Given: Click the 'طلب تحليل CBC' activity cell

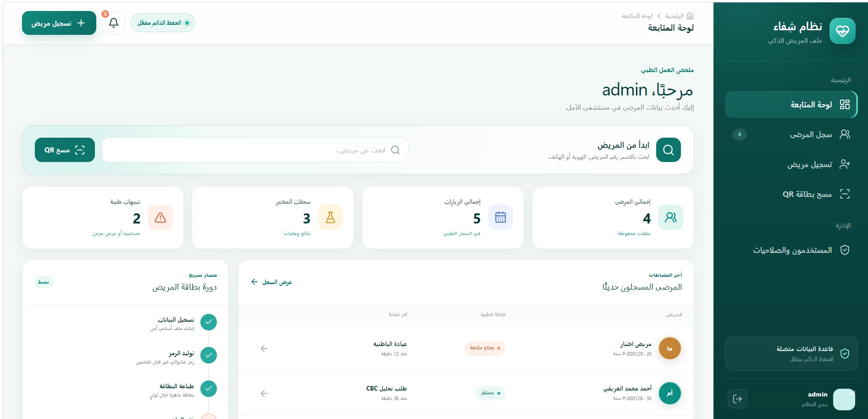Looking at the screenshot, I should pyautogui.click(x=387, y=393).
